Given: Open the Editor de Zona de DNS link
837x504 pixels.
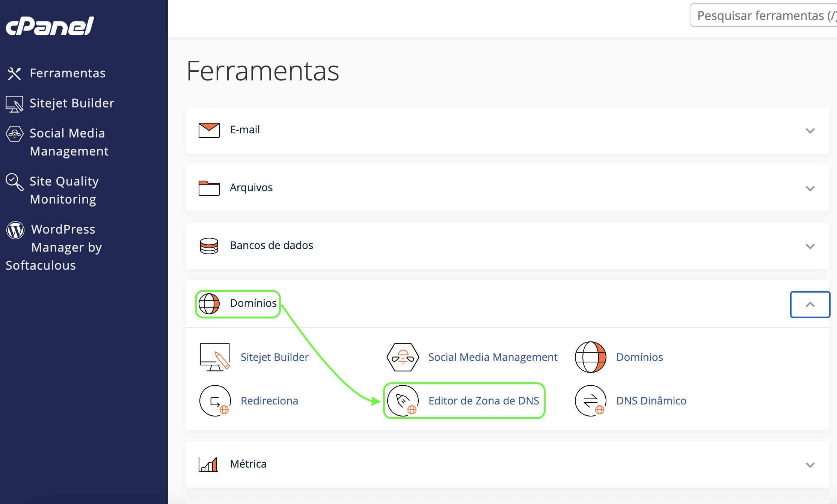Looking at the screenshot, I should click(x=484, y=401).
